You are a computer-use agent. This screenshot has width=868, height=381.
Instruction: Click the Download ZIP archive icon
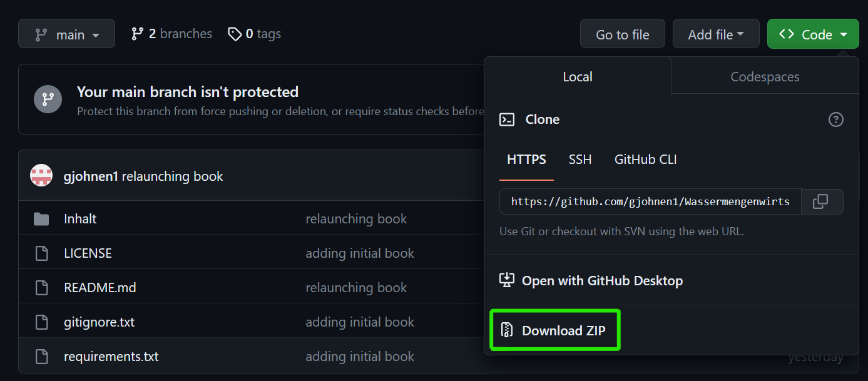(x=507, y=330)
